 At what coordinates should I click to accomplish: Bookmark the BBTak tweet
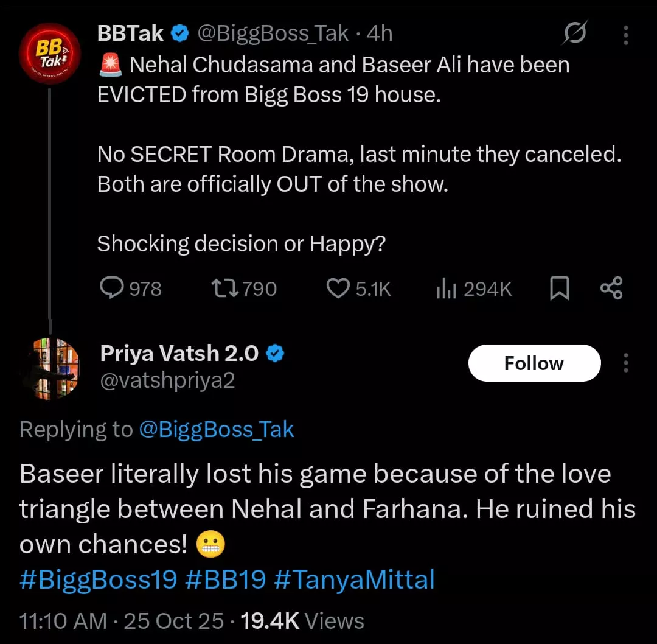click(x=559, y=289)
